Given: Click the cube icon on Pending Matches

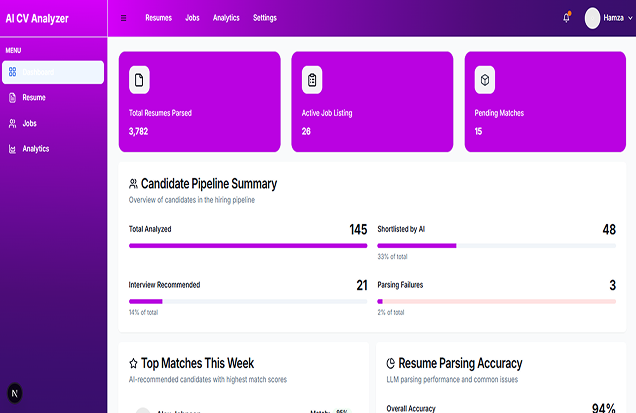Looking at the screenshot, I should pyautogui.click(x=485, y=79).
